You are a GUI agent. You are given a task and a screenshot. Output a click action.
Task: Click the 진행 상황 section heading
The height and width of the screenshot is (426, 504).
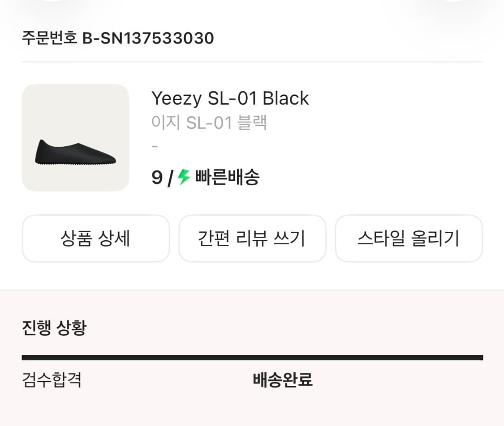[54, 328]
